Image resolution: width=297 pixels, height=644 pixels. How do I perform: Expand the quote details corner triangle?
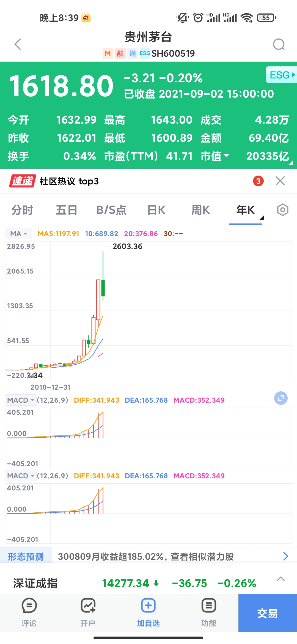coord(291,163)
